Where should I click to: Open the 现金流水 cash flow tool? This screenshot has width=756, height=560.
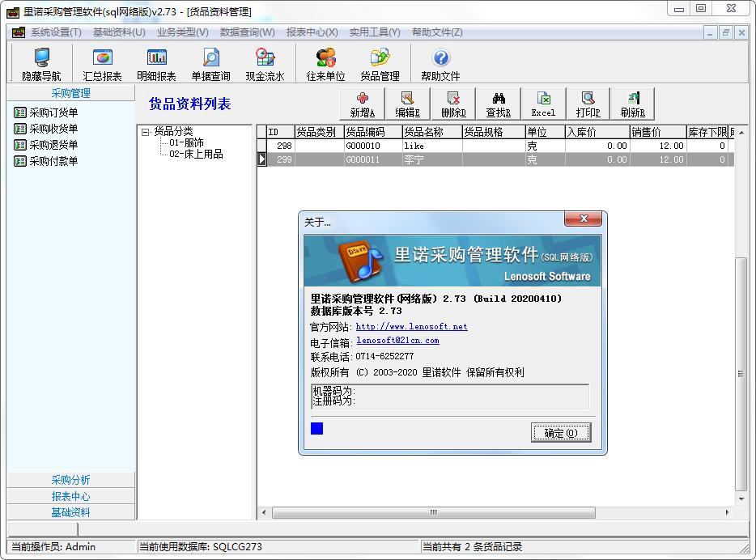pos(265,64)
